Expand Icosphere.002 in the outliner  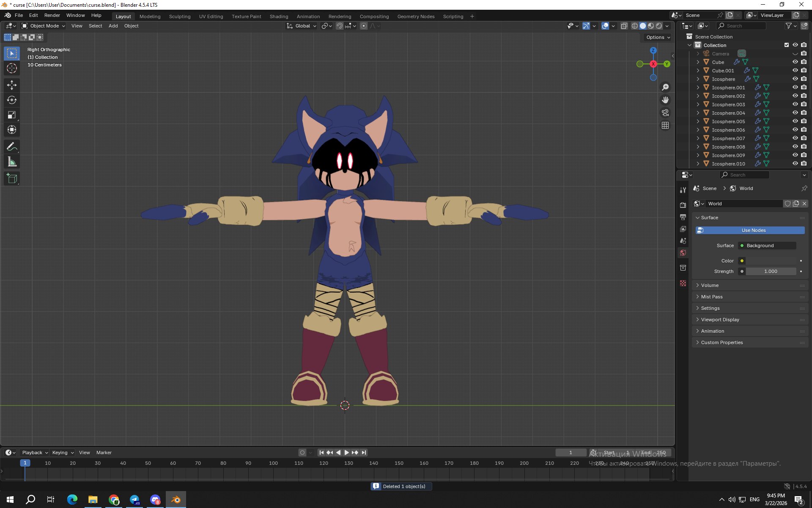coord(698,96)
